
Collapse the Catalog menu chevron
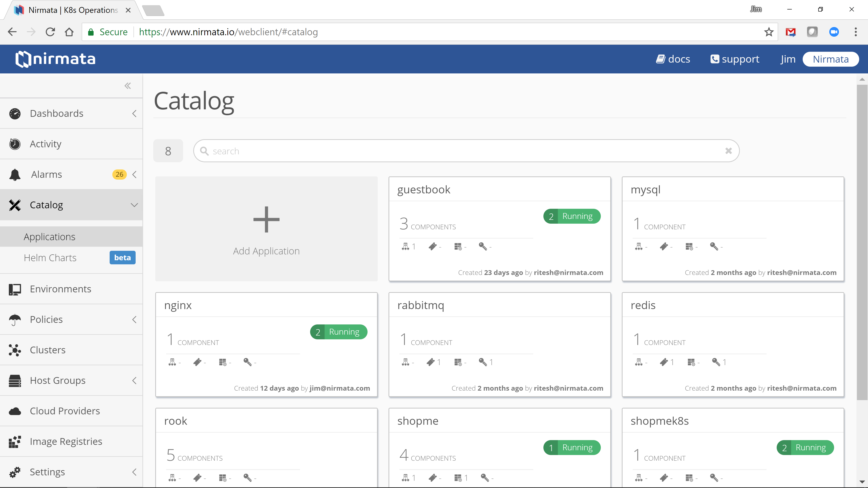(134, 205)
